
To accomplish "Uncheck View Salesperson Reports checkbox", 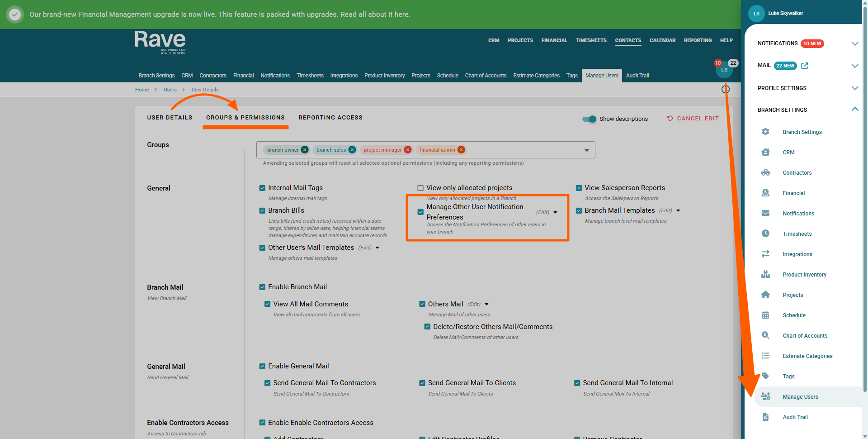I will 579,188.
